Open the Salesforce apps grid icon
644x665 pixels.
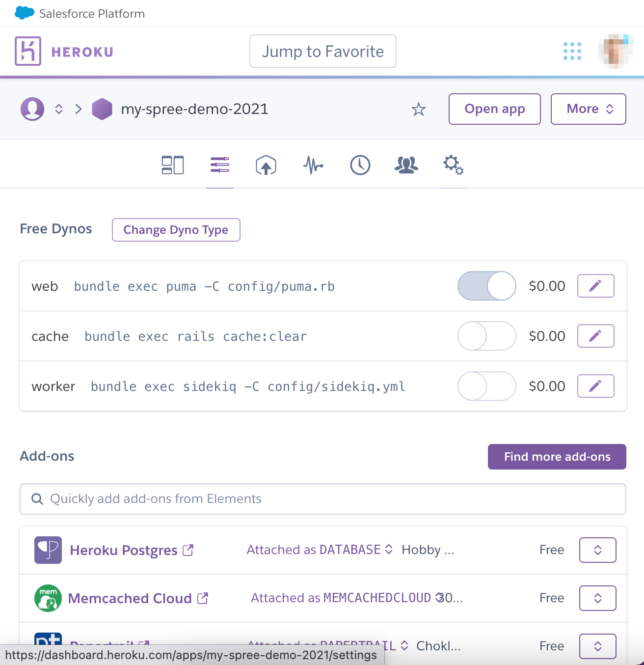pos(572,51)
